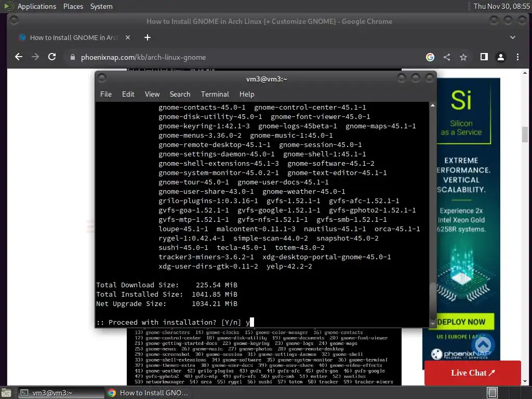The width and height of the screenshot is (532, 399).
Task: Click the browser page scrollbar thumb
Action: [x=525, y=135]
